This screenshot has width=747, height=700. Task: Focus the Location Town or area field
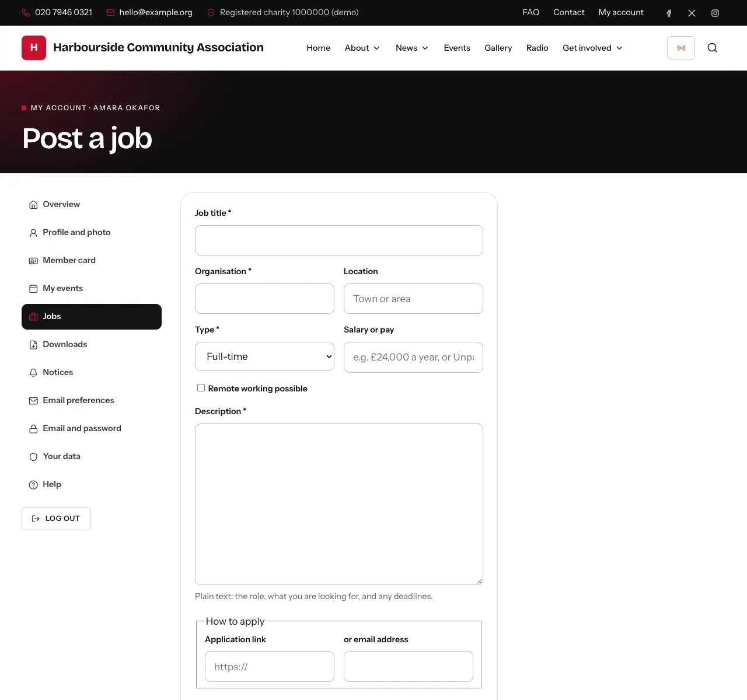pos(413,299)
